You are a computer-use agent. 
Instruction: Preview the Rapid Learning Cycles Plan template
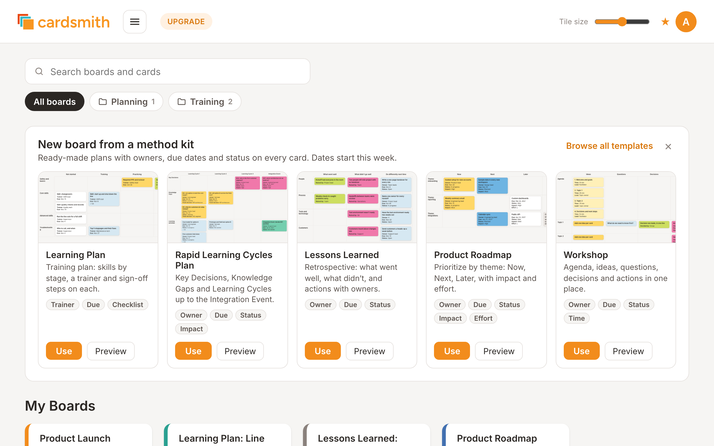(240, 351)
